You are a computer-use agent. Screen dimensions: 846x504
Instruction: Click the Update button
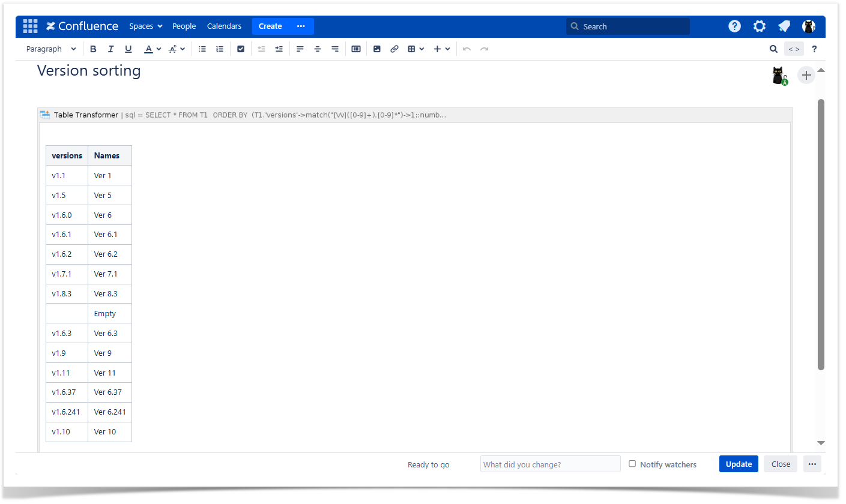tap(739, 464)
